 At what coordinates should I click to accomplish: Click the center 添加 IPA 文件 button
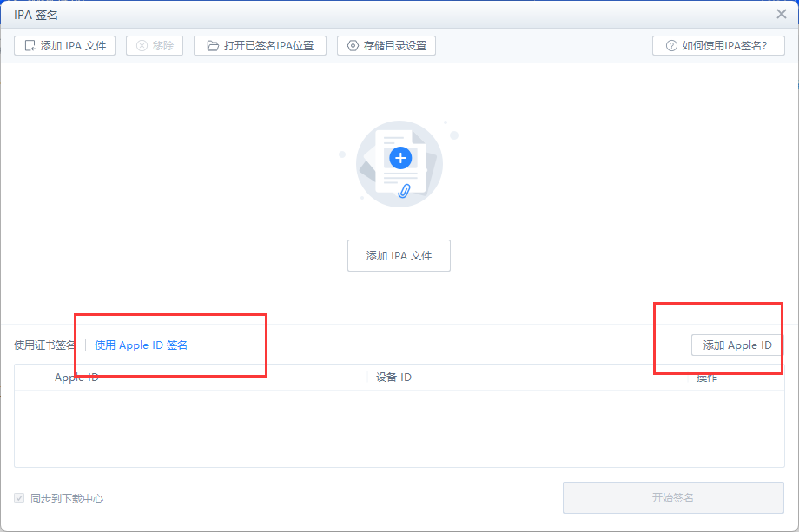[x=399, y=255]
